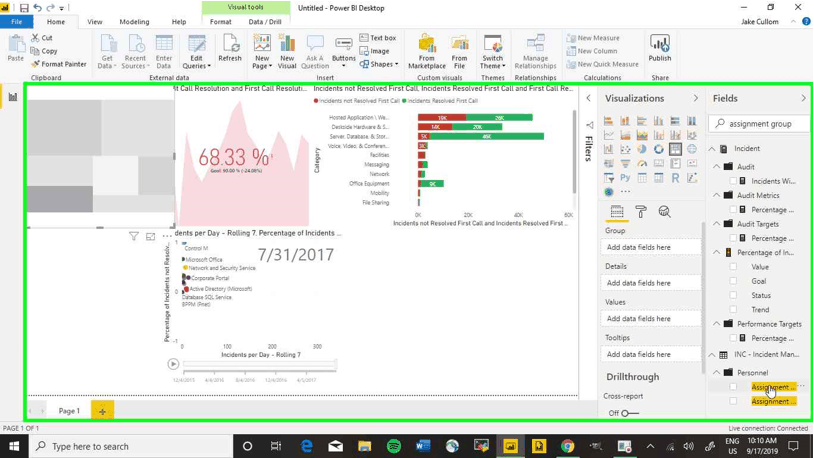Choose the gauge visualization icon
The image size is (814, 458).
pyautogui.click(x=642, y=164)
